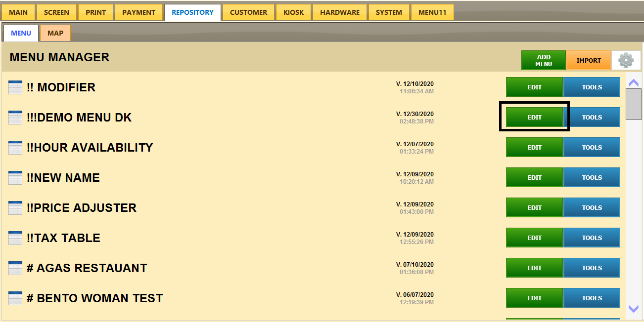Select the !!!DEMO MENU DK name
This screenshot has height=322, width=644.
click(79, 118)
